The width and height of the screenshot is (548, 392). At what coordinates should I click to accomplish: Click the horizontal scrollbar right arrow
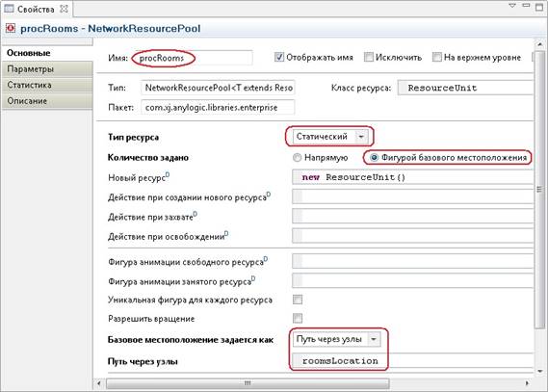tap(528, 383)
